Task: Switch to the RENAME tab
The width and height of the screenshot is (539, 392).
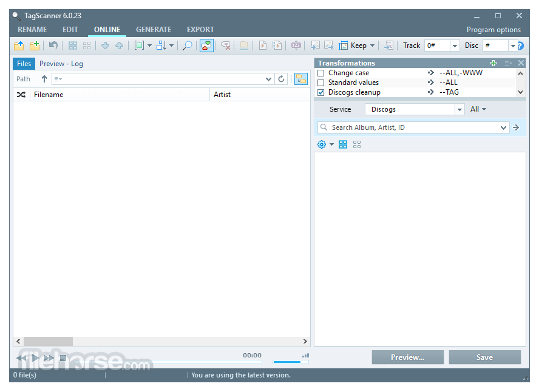Action: (32, 30)
